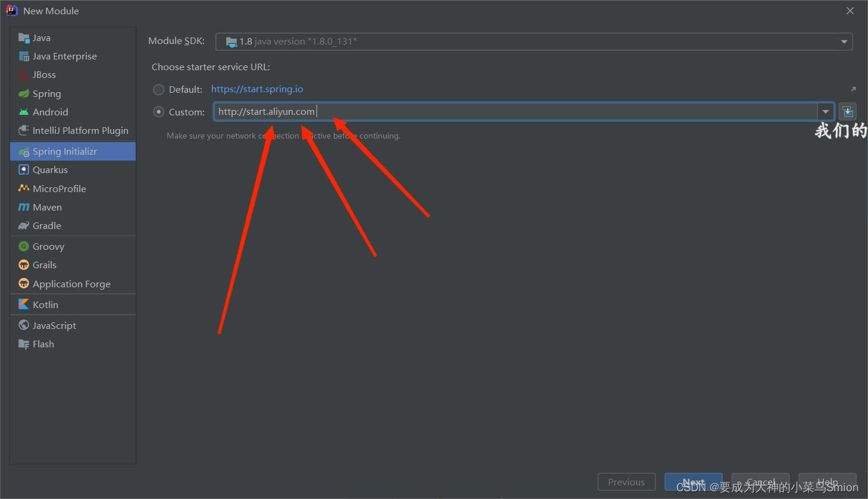This screenshot has width=868, height=499.
Task: Click the IntelliJ IDEA logo in title bar
Action: coord(11,11)
